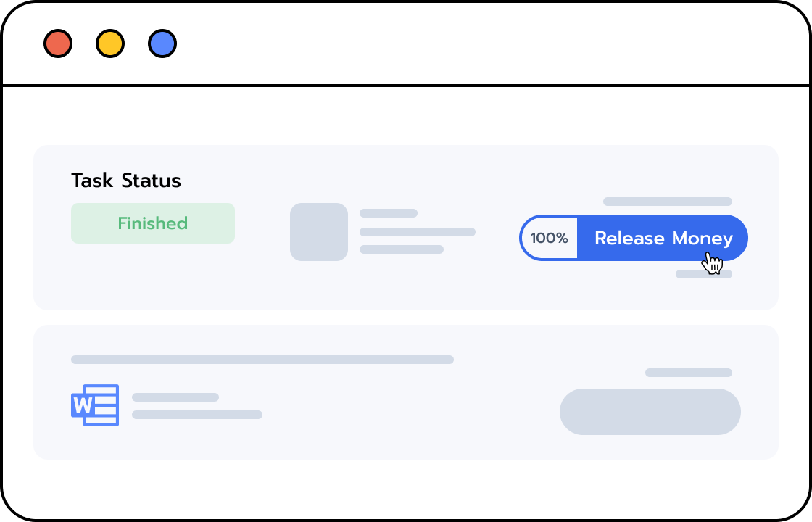812x522 pixels.
Task: Click small gray line below Release Money
Action: (704, 274)
